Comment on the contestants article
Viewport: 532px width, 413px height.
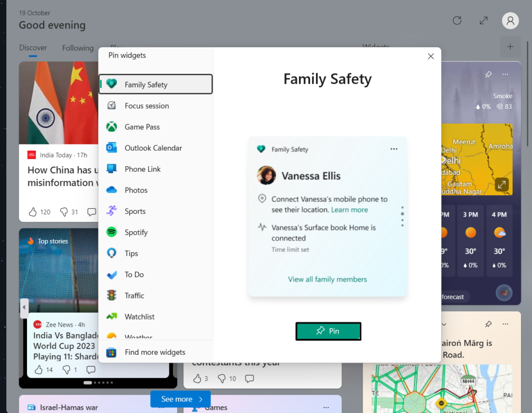(x=249, y=378)
